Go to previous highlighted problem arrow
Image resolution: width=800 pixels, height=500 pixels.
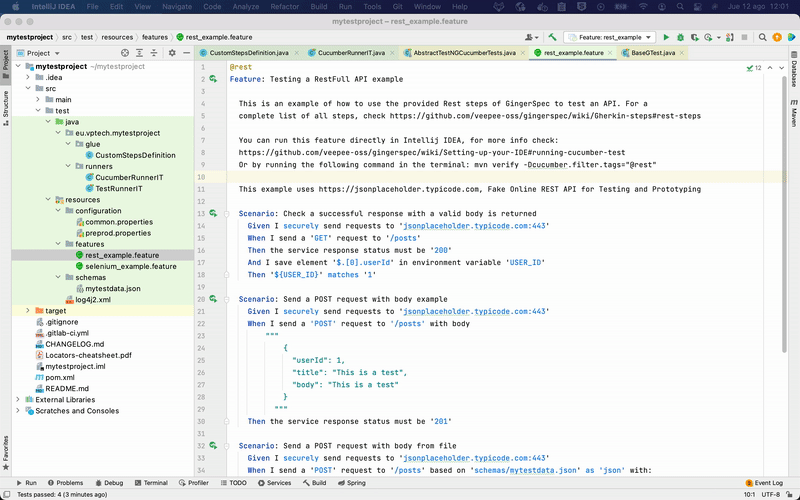(770, 68)
